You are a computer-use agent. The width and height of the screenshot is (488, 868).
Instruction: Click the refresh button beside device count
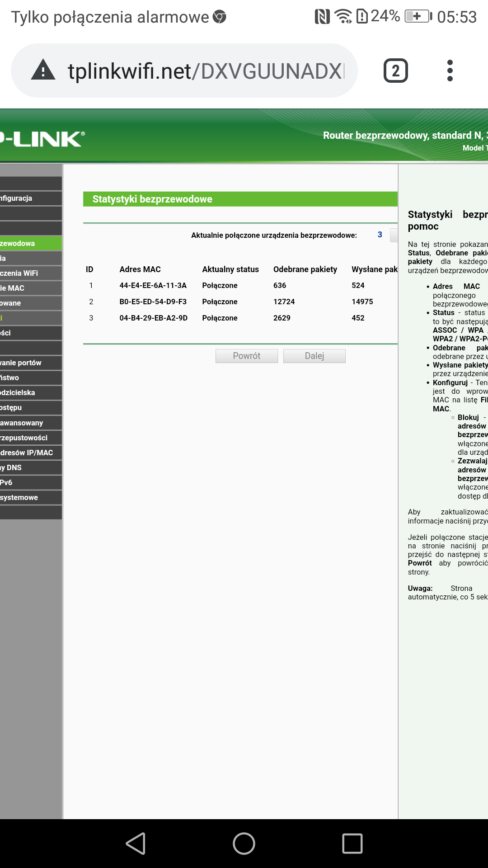pos(394,235)
